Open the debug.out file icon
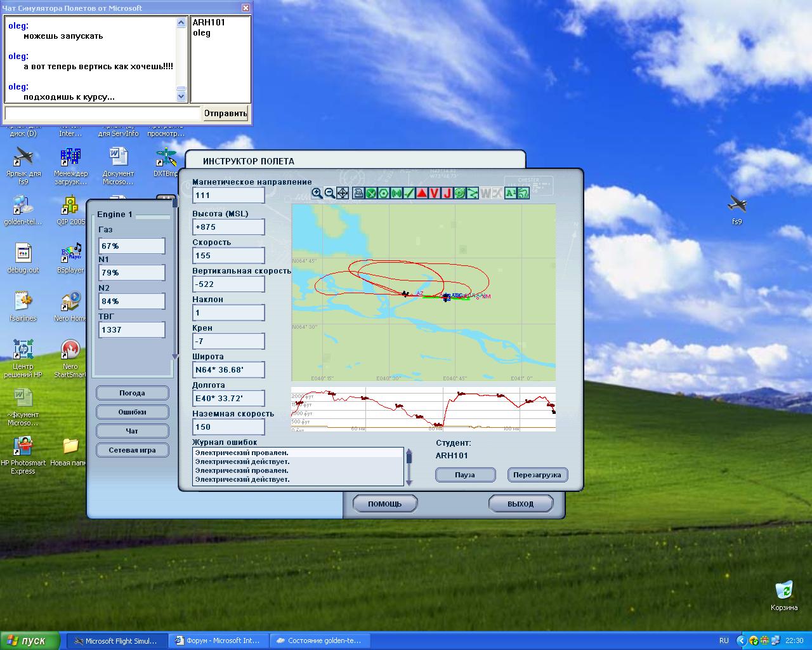Viewport: 812px width, 650px height. point(23,259)
